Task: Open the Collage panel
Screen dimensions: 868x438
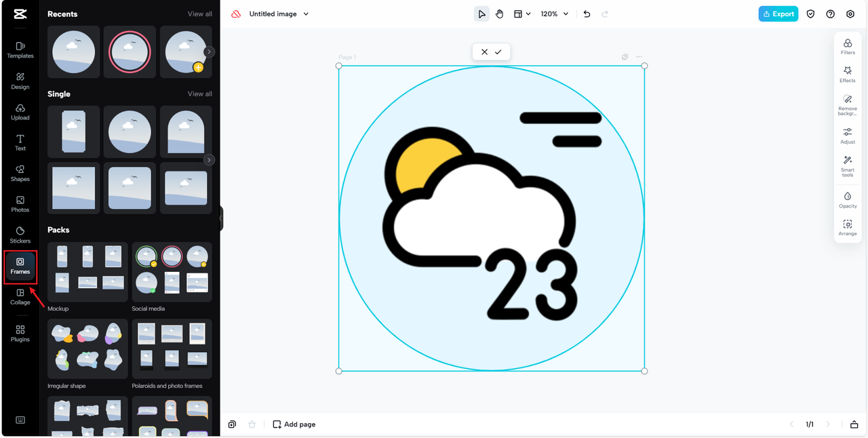Action: coord(20,297)
